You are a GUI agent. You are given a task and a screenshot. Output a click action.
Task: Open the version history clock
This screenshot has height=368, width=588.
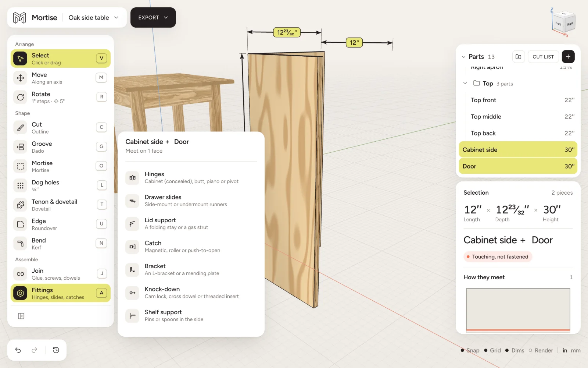coord(56,350)
